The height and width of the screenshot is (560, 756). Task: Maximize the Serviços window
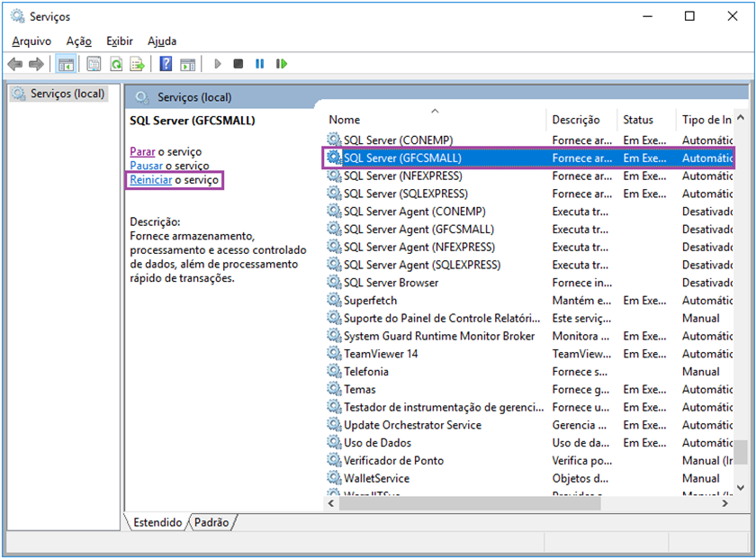click(x=690, y=16)
